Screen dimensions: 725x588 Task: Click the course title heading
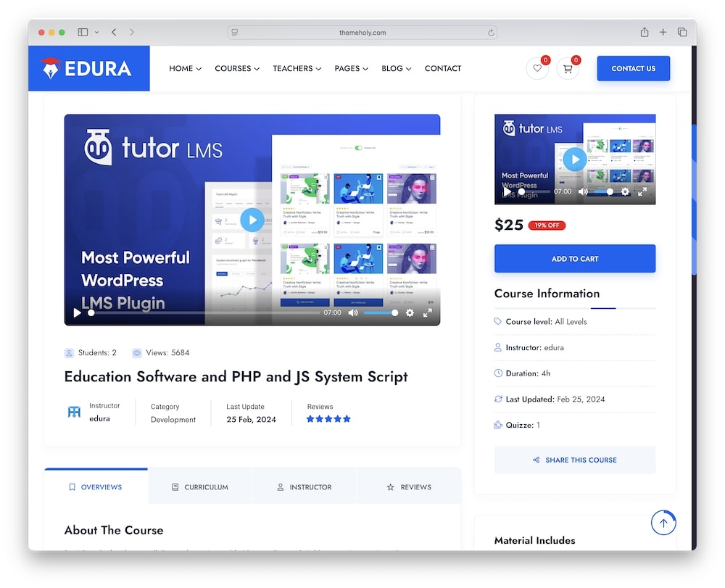[x=236, y=377]
